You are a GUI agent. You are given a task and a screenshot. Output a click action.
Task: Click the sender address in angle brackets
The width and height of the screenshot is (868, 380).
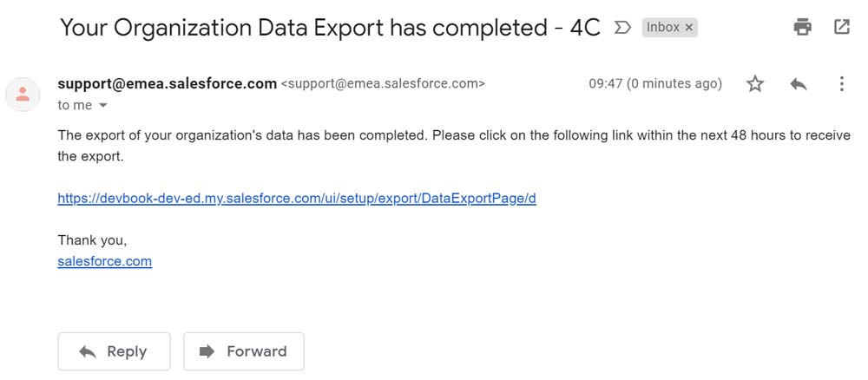tap(383, 84)
